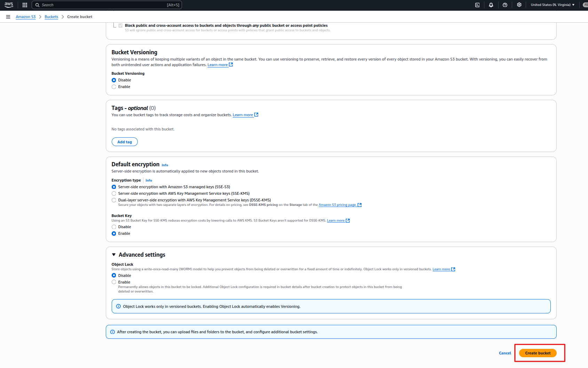Open the help question mark icon

tap(505, 5)
